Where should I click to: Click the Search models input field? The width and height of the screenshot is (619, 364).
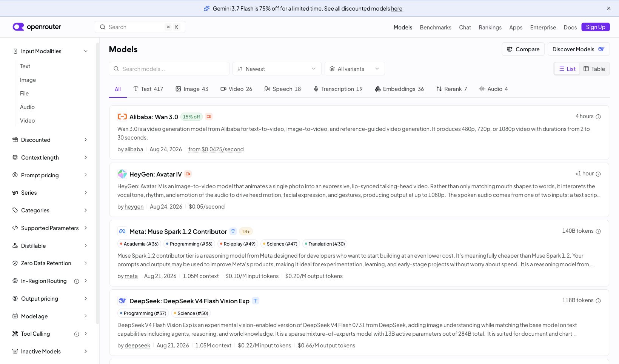pos(169,69)
